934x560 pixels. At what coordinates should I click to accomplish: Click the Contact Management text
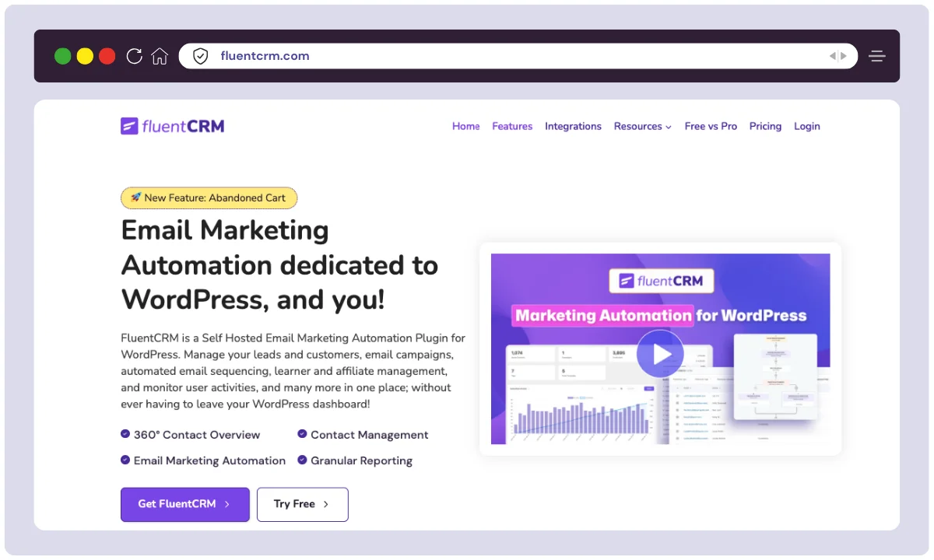click(x=370, y=435)
